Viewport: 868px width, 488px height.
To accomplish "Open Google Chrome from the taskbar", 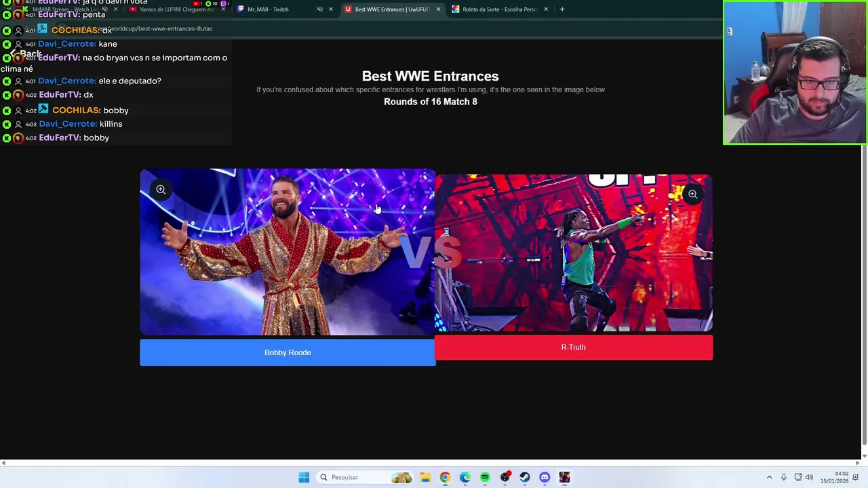I will click(445, 477).
